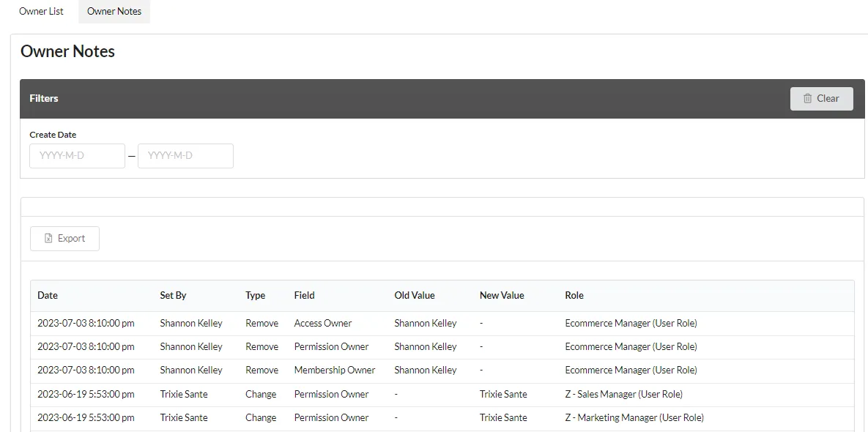Select the Access Owner removal row
Image resolution: width=868 pixels, height=432 pixels.
pos(442,323)
